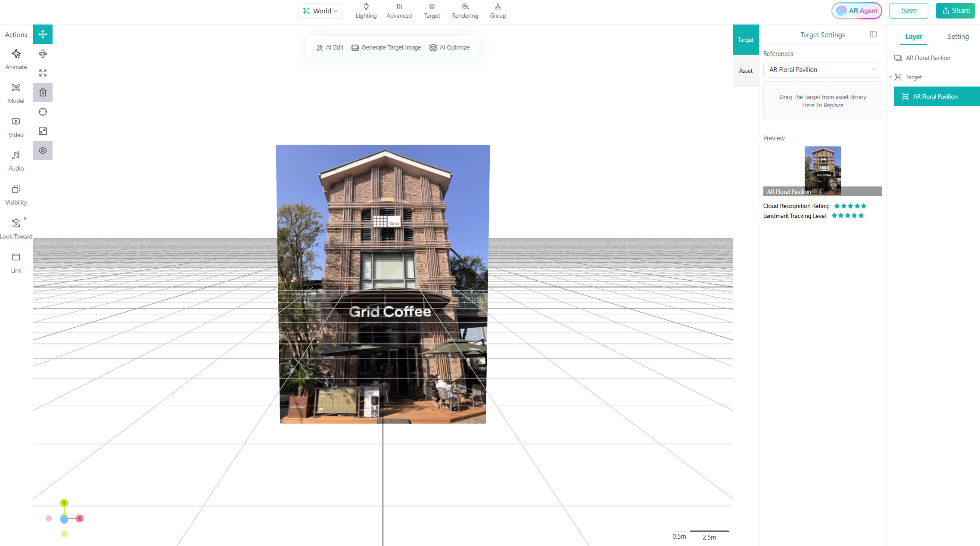Open the Animate action

coord(16,59)
